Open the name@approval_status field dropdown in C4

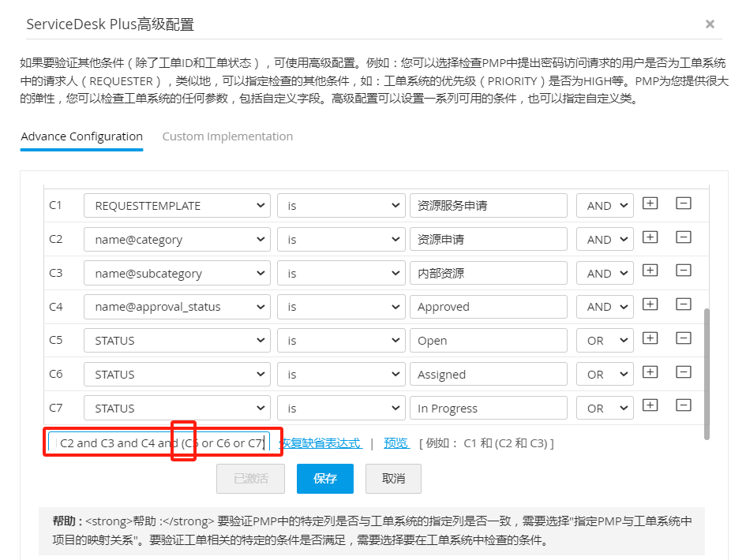(177, 307)
